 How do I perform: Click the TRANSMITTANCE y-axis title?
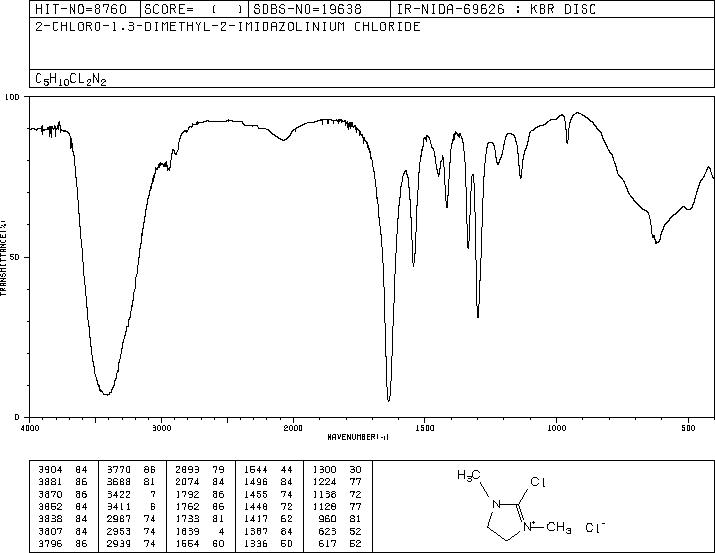pos(3,258)
